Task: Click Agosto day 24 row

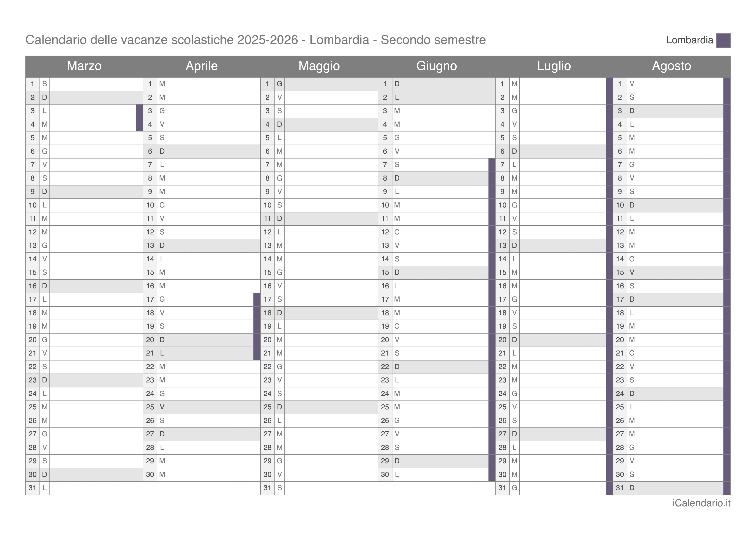Action: click(672, 394)
